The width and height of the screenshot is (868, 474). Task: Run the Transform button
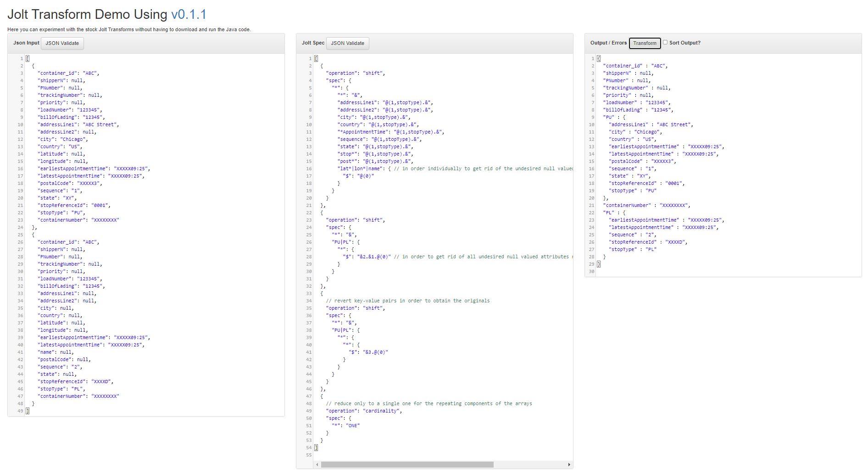click(645, 43)
